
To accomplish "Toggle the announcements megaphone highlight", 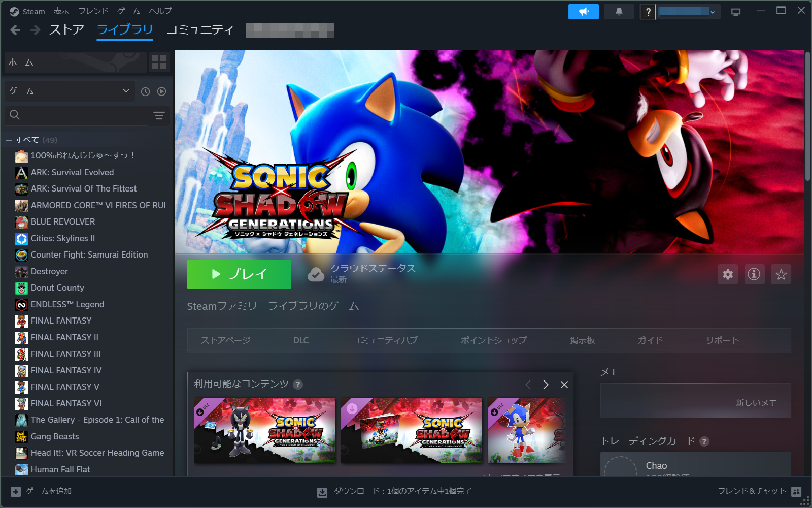I will 584,11.
